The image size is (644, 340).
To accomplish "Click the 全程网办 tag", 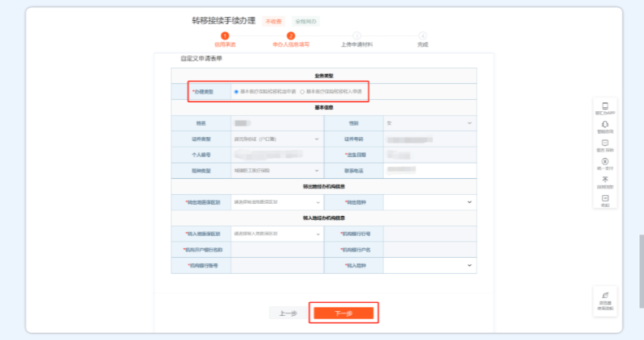I will click(306, 22).
